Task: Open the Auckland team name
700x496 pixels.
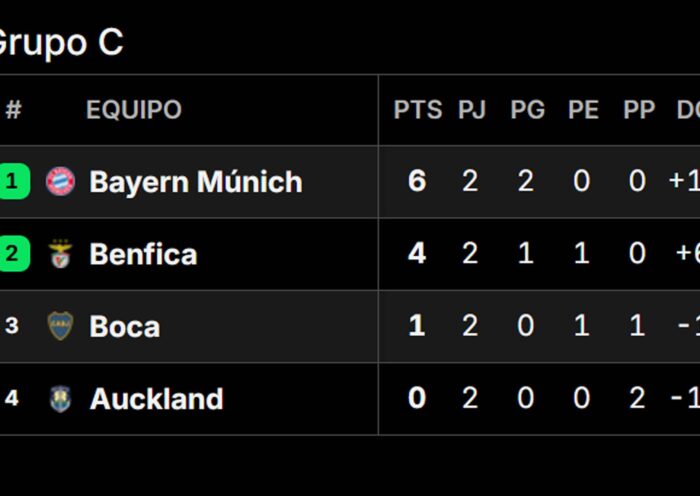Action: coord(156,399)
